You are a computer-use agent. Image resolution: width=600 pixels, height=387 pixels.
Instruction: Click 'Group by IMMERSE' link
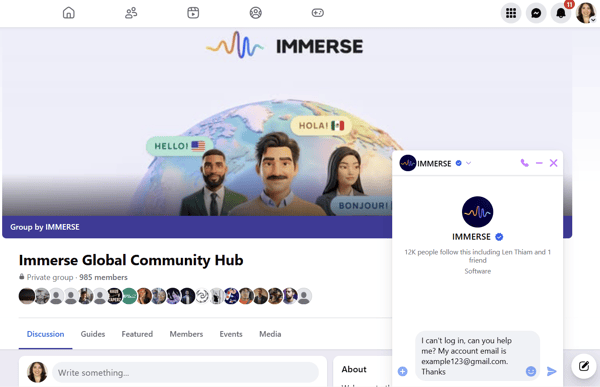[x=45, y=227]
